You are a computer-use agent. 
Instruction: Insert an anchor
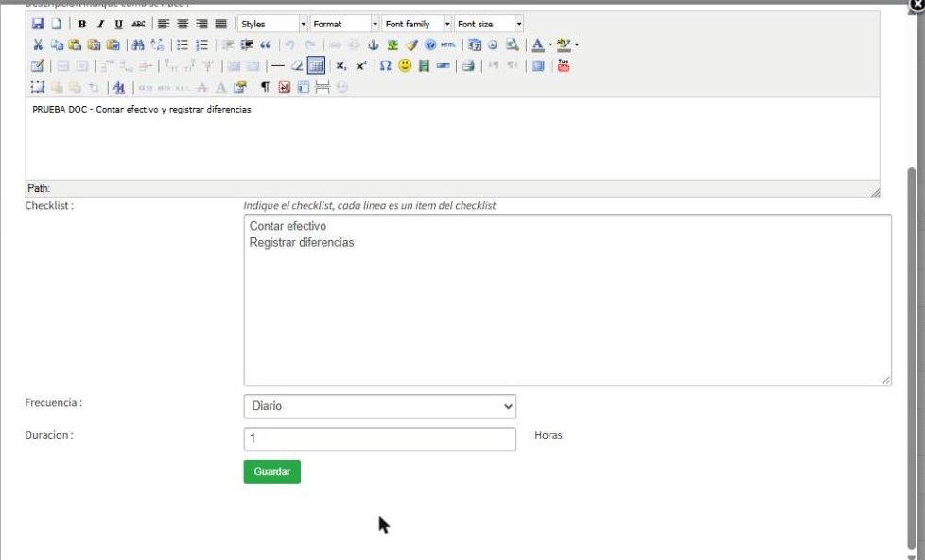coord(373,44)
